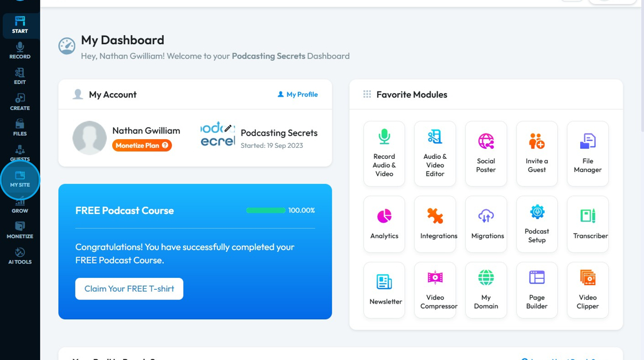The height and width of the screenshot is (360, 644).
Task: Click the course progress bar at 100%
Action: pos(266,210)
